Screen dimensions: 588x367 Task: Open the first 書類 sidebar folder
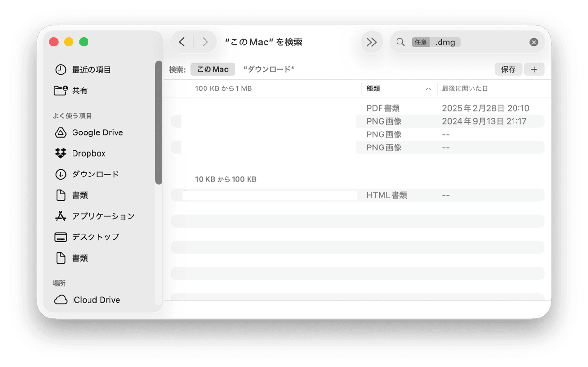[x=79, y=195]
